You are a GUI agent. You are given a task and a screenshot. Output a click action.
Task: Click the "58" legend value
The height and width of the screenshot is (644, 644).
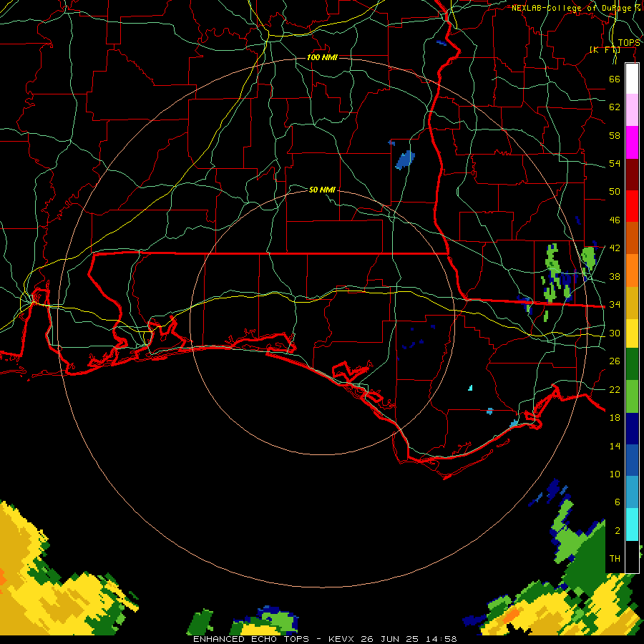(x=615, y=135)
